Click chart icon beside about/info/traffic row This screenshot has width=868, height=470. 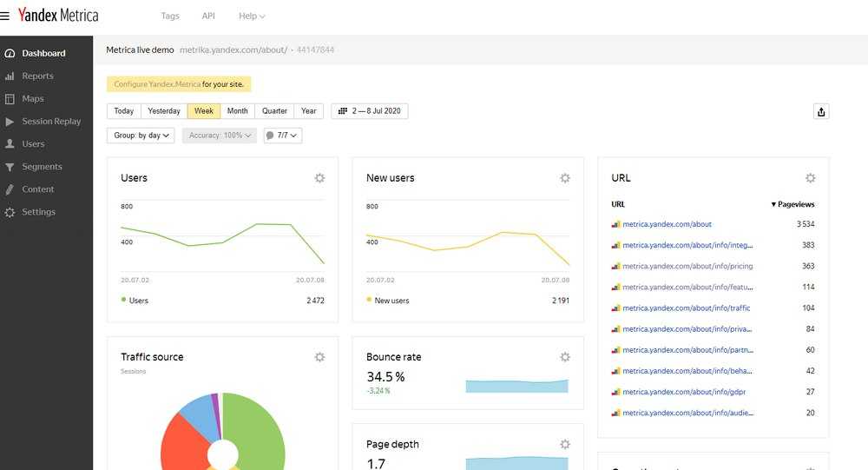click(615, 308)
